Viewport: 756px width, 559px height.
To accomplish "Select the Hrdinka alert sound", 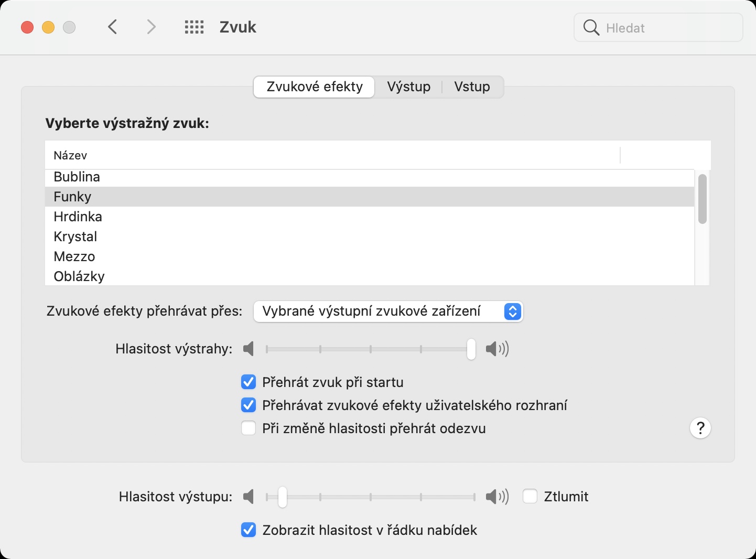I will pos(78,217).
